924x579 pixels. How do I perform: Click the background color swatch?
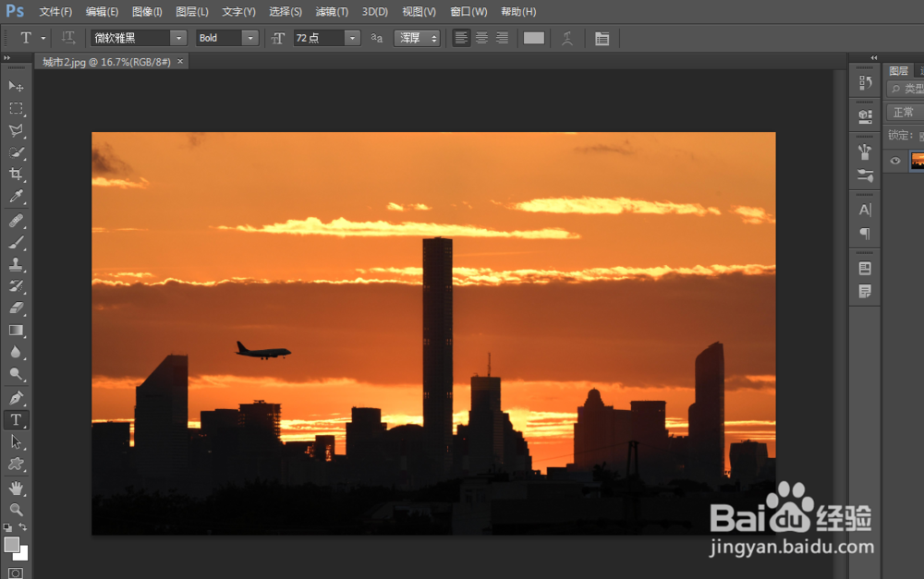coord(23,555)
